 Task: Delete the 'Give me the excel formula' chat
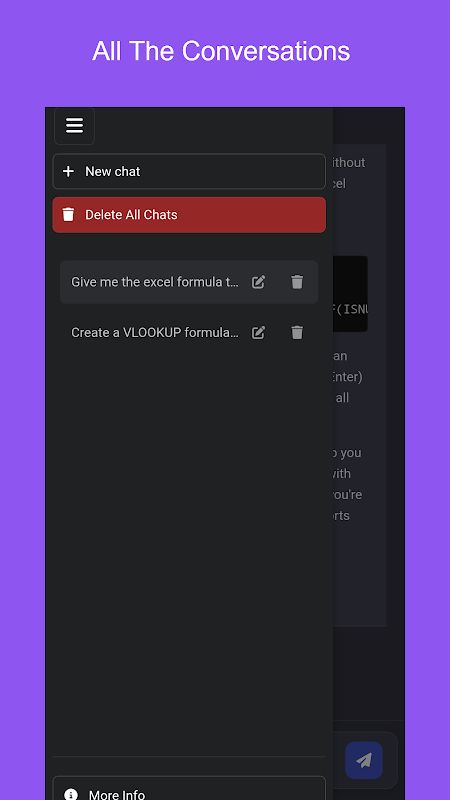pyautogui.click(x=297, y=282)
